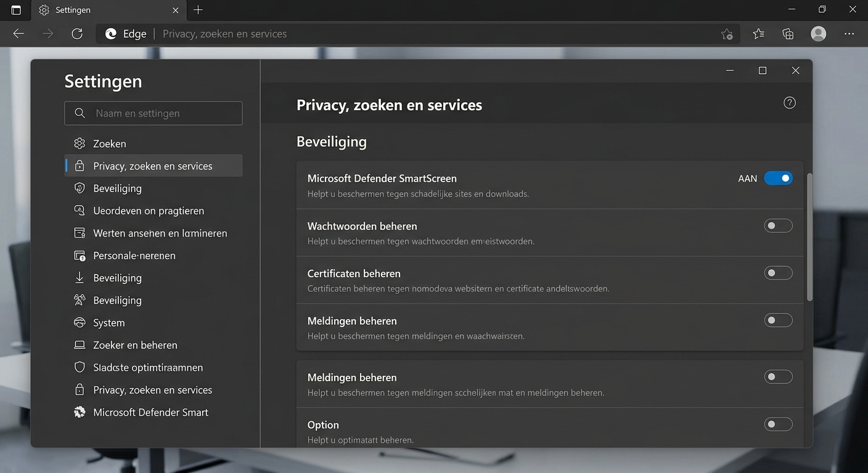Image resolution: width=868 pixels, height=473 pixels.
Task: Click Certificaten beheren row title
Action: coord(354,273)
